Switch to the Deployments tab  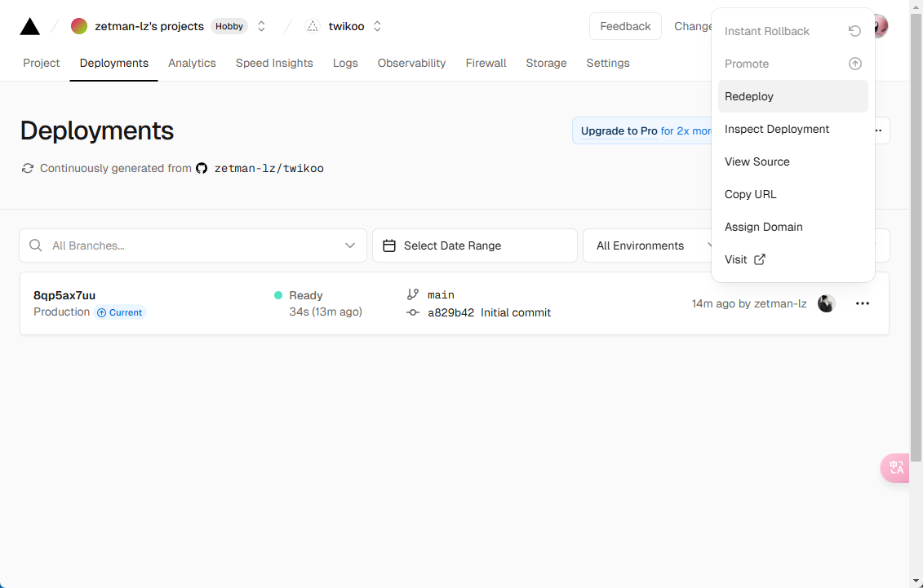(x=114, y=63)
